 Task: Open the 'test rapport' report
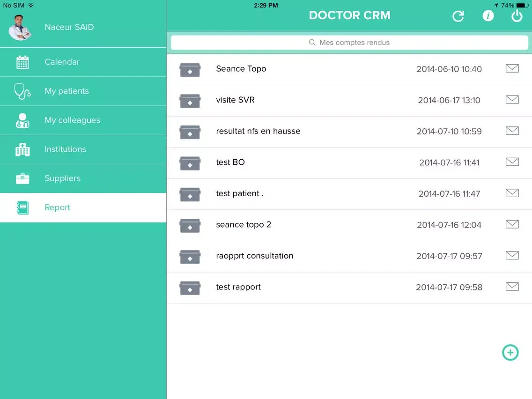click(x=238, y=287)
